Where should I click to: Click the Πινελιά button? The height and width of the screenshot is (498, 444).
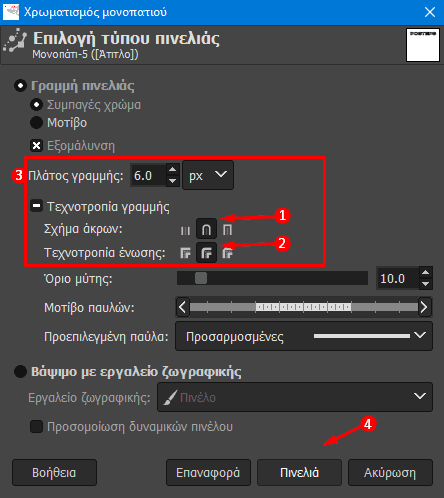[x=299, y=472]
